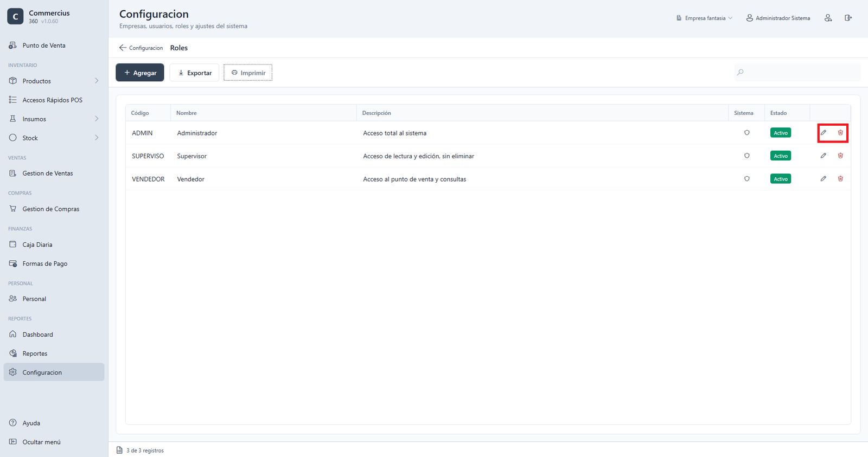Expand the Productos submenu chevron
This screenshot has height=457, width=868.
click(97, 81)
